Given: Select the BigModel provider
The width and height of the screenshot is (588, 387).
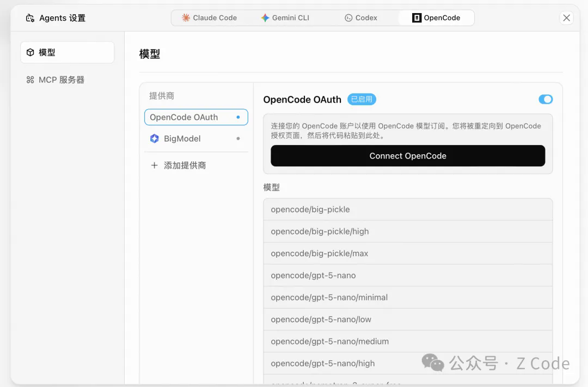Looking at the screenshot, I should coord(196,138).
